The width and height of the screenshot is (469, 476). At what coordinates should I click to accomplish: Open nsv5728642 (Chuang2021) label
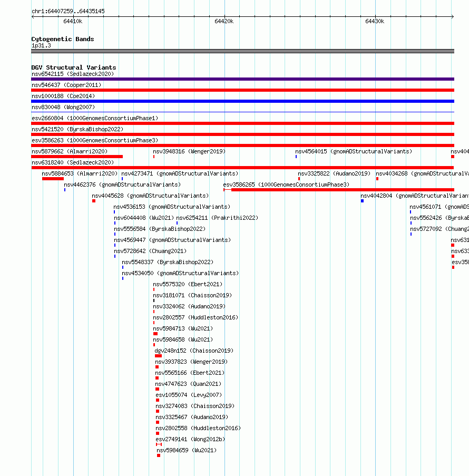point(150,251)
